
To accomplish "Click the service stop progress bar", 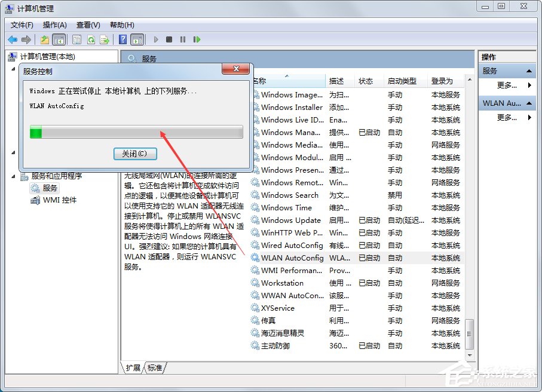I will pyautogui.click(x=136, y=132).
